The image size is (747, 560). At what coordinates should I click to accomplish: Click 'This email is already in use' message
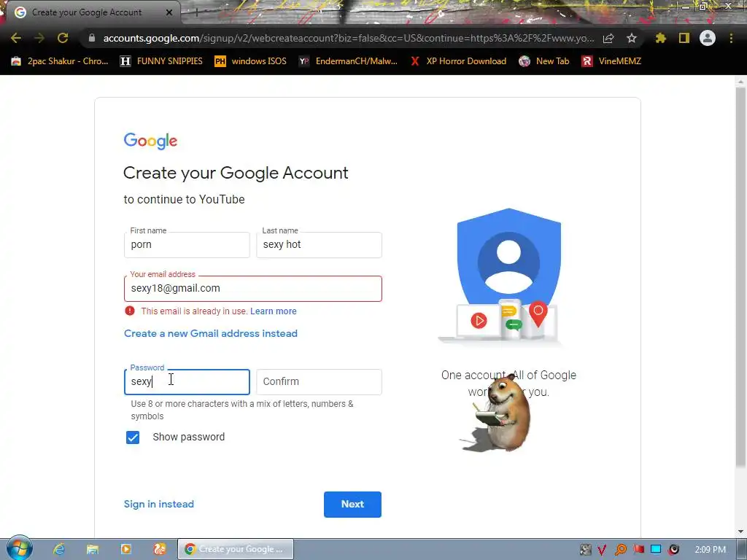click(x=194, y=311)
